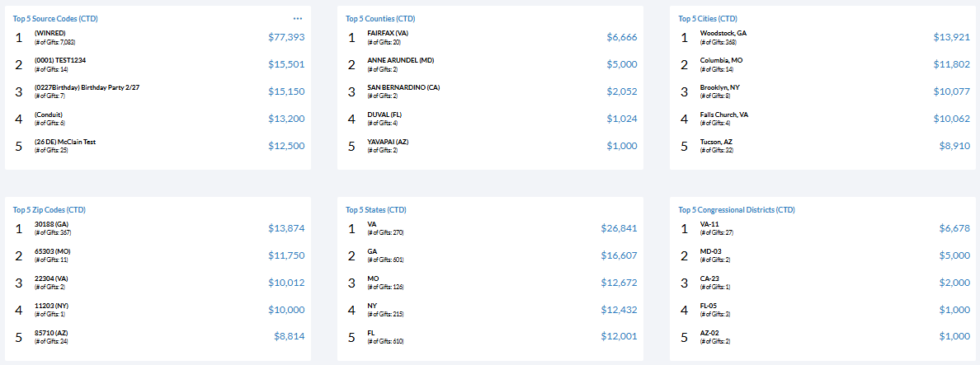Open the $6,678 VA-11 district amount
The width and height of the screenshot is (980, 365).
[x=954, y=228]
